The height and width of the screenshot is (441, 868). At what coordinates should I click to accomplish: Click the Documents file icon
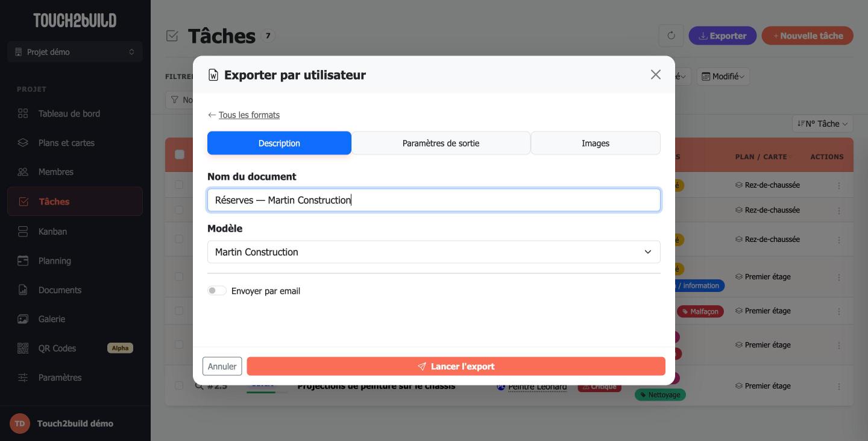(23, 290)
